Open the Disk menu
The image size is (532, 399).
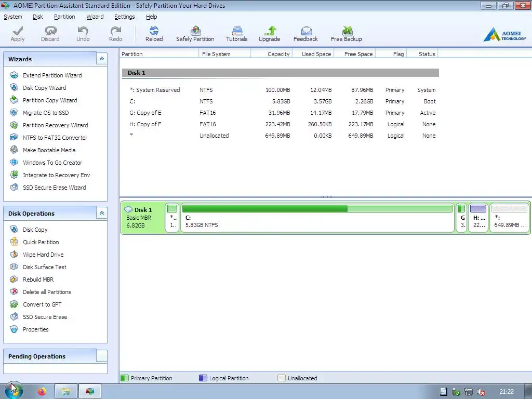click(x=37, y=17)
